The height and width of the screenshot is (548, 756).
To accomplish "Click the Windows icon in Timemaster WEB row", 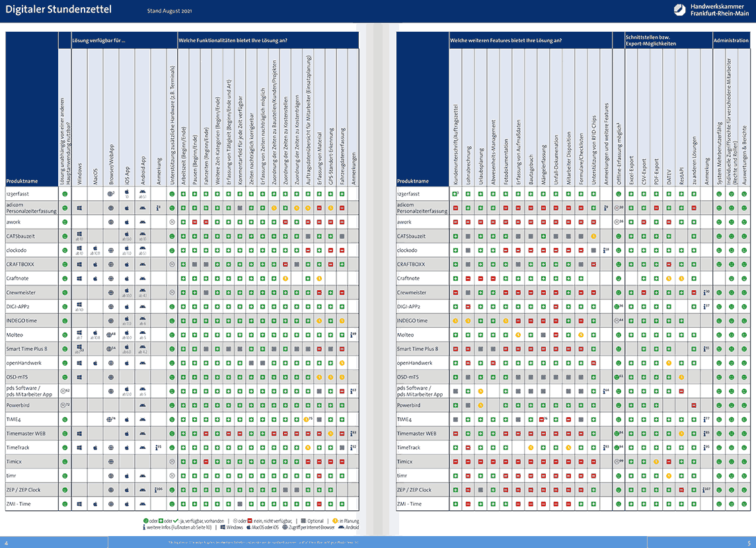I will click(79, 434).
